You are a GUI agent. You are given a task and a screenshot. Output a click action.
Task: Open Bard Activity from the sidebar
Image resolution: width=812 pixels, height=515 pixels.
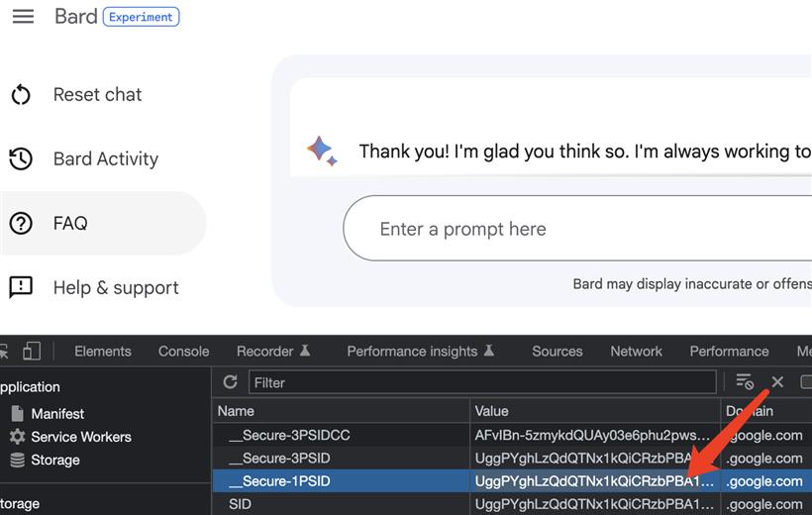coord(106,159)
